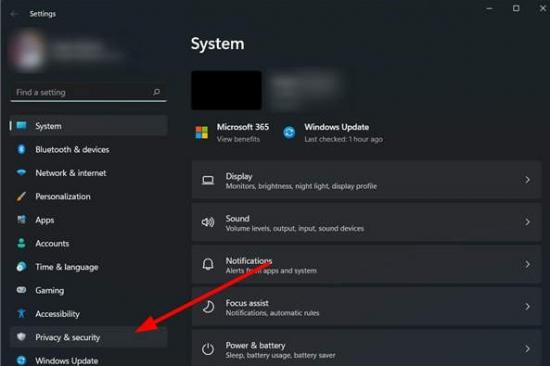Open the Gaming controller icon

click(21, 290)
